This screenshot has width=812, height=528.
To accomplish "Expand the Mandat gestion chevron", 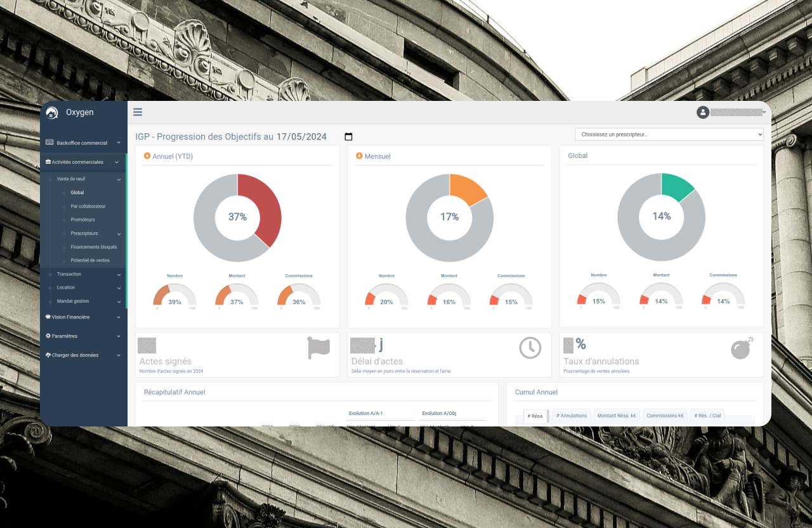I will (119, 301).
